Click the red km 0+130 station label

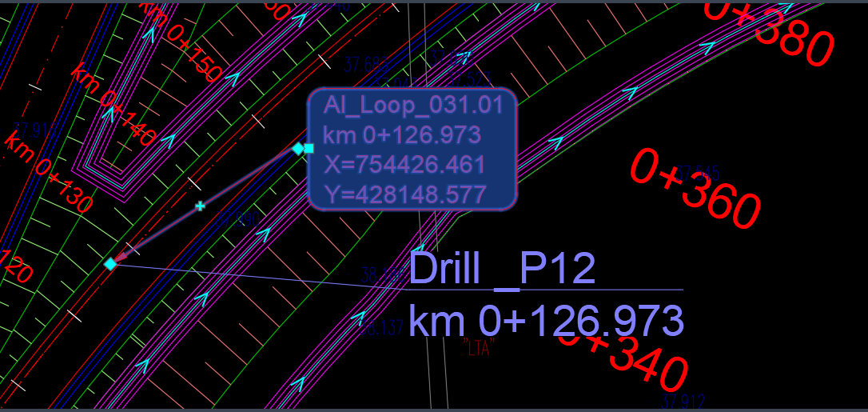49,174
